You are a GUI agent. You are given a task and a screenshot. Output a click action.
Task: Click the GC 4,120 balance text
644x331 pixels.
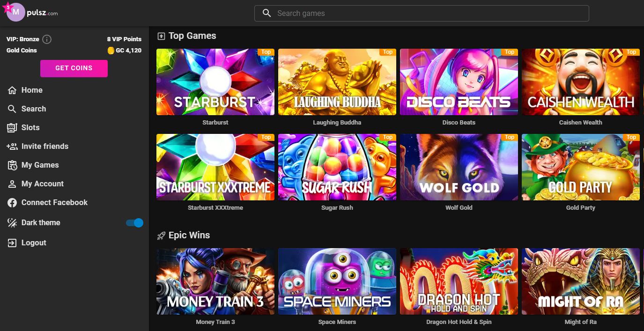(x=129, y=50)
